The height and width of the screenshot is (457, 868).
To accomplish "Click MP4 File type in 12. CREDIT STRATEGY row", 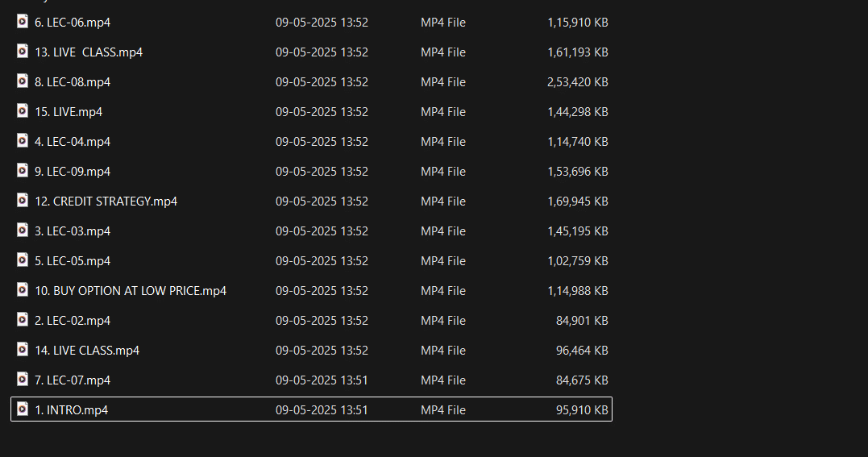I will click(x=442, y=201).
